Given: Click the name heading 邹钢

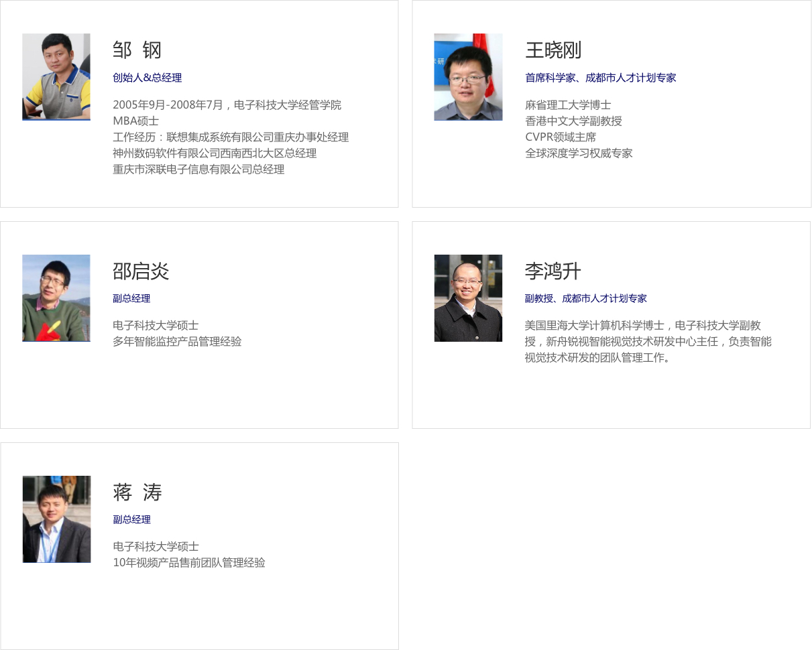Looking at the screenshot, I should click(137, 50).
